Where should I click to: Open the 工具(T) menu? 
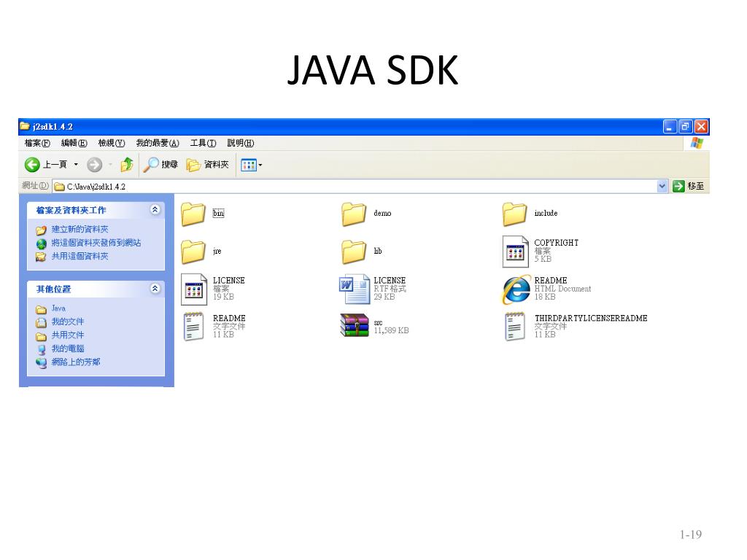203,143
